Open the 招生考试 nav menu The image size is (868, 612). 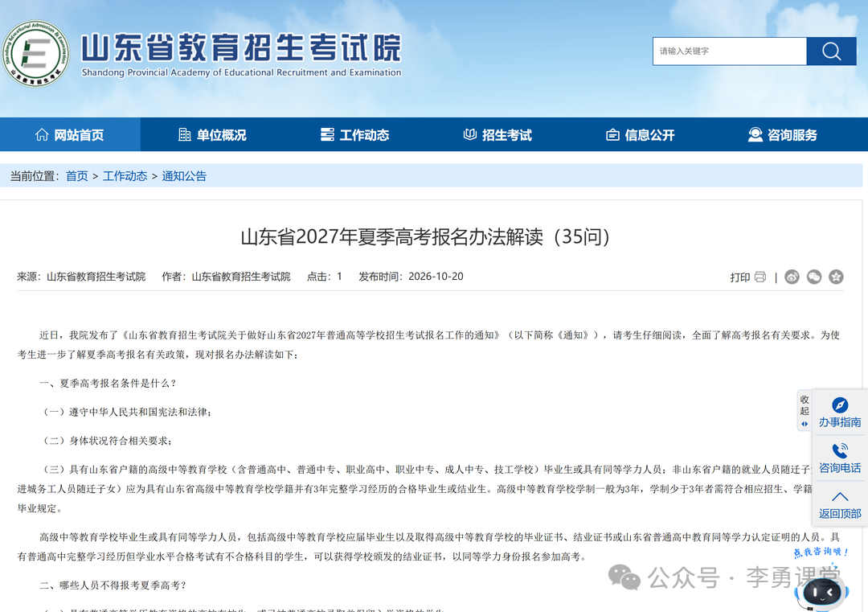pyautogui.click(x=497, y=134)
